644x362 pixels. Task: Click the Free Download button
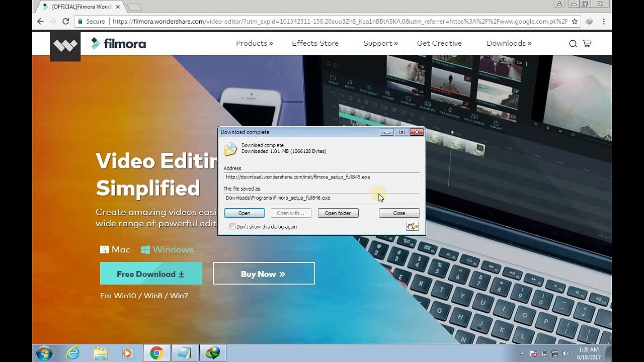151,274
